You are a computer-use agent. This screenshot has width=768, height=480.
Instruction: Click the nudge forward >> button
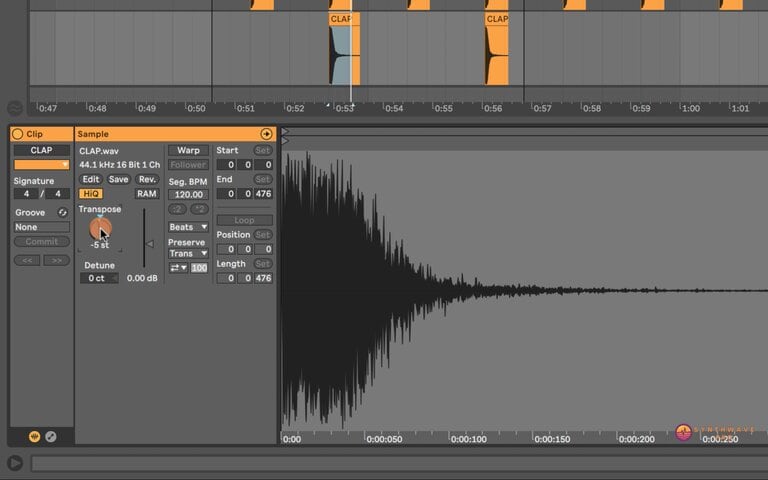[x=57, y=260]
